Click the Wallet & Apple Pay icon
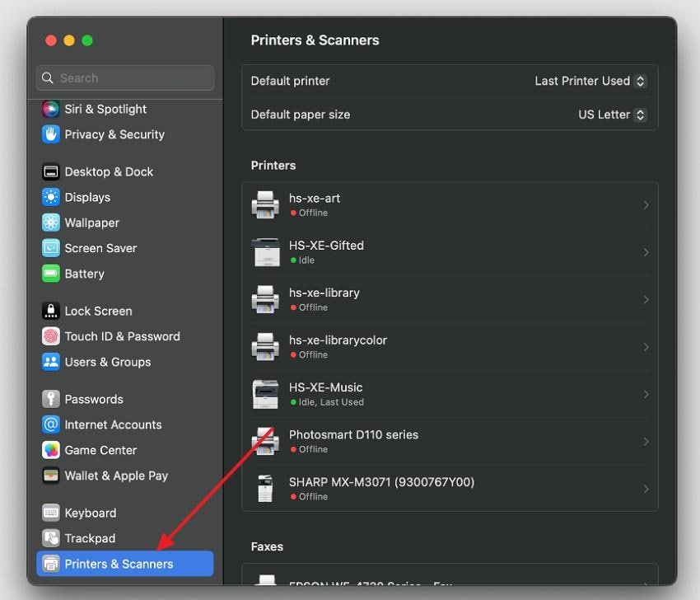 (50, 476)
